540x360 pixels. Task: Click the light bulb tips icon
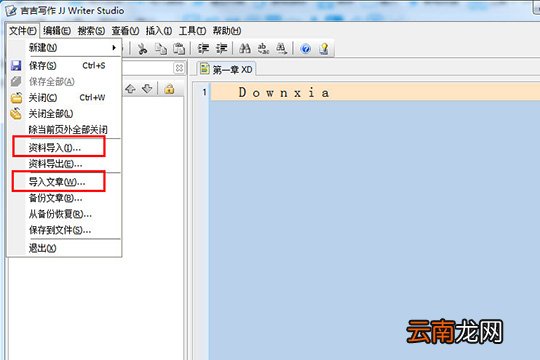point(324,49)
